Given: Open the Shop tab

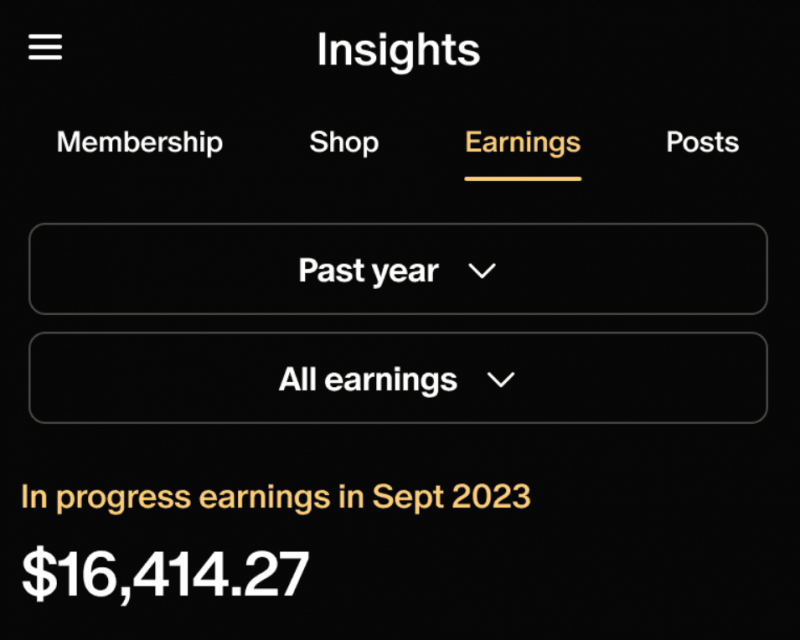Looking at the screenshot, I should click(x=344, y=142).
